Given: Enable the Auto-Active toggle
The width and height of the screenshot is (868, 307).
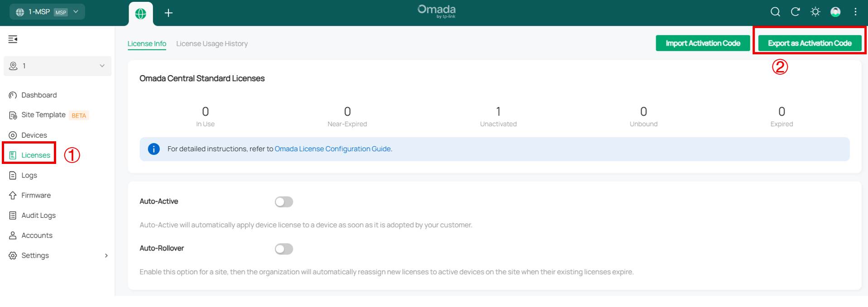Looking at the screenshot, I should pyautogui.click(x=284, y=201).
